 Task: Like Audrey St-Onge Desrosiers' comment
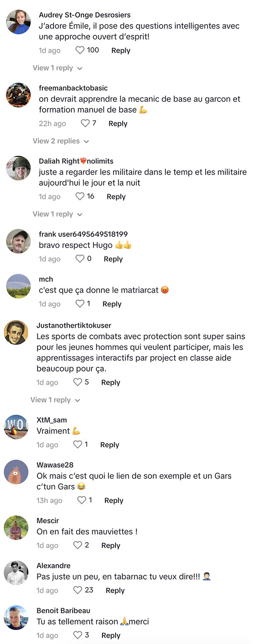click(x=80, y=50)
